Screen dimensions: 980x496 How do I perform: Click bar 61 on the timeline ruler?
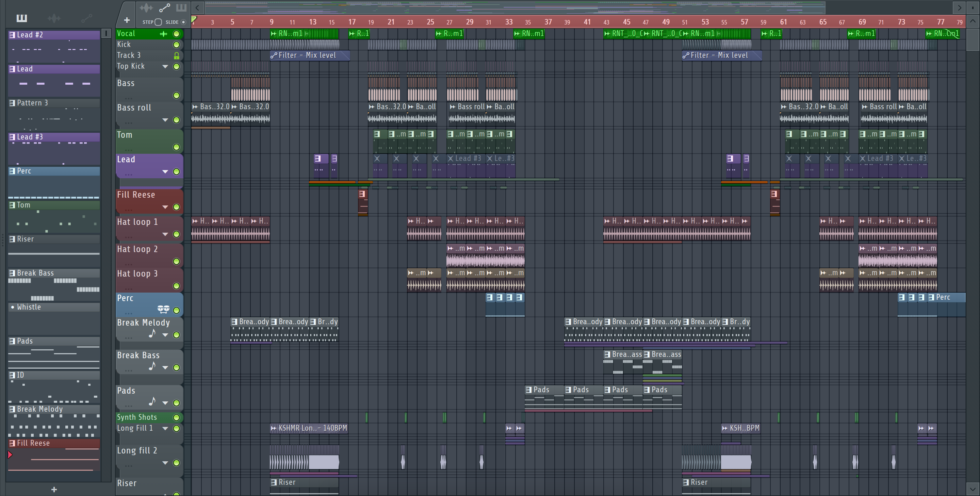click(x=783, y=22)
